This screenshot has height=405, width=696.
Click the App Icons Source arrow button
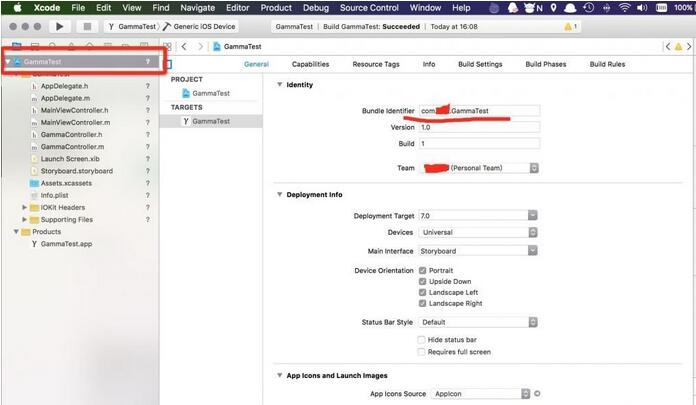537,393
